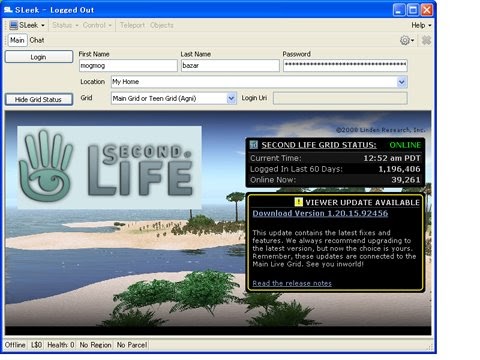Click the gear settings icon
The height and width of the screenshot is (360, 480).
(406, 40)
